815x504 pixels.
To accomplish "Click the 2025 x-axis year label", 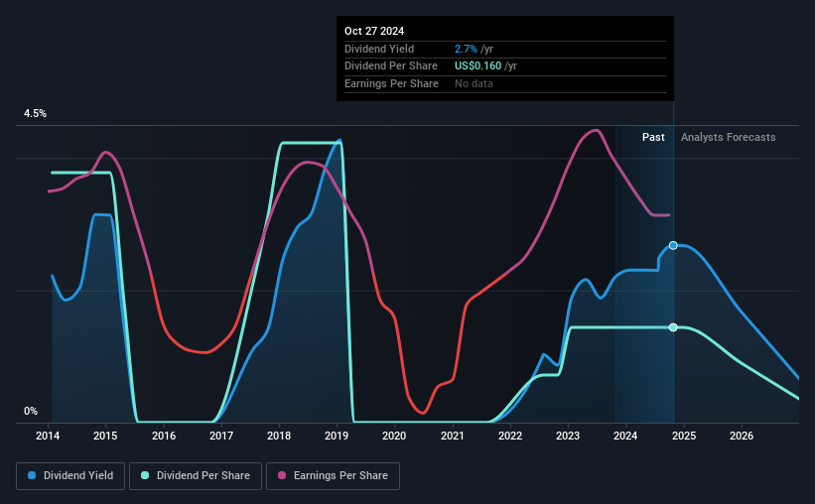I will [x=684, y=436].
